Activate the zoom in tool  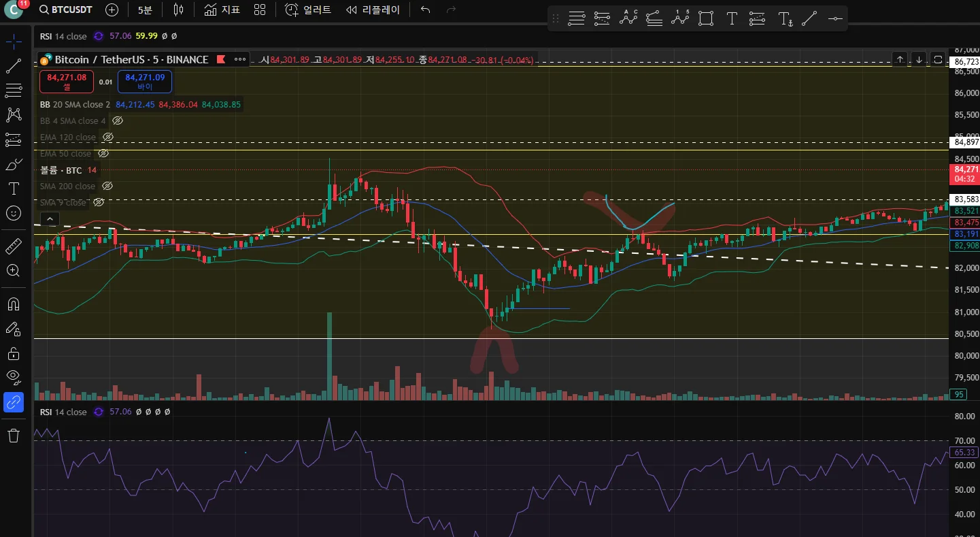pyautogui.click(x=14, y=270)
